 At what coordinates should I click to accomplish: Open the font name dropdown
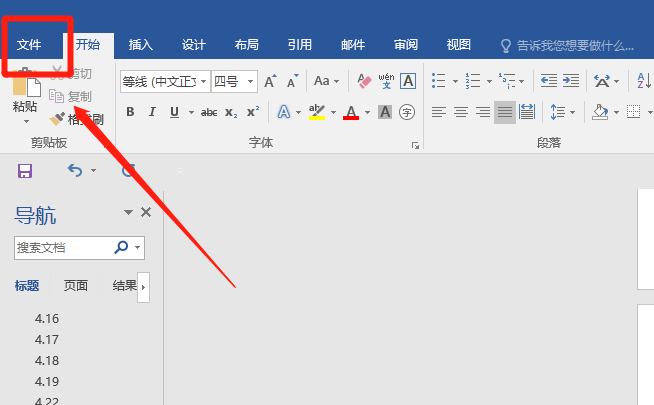coord(204,80)
